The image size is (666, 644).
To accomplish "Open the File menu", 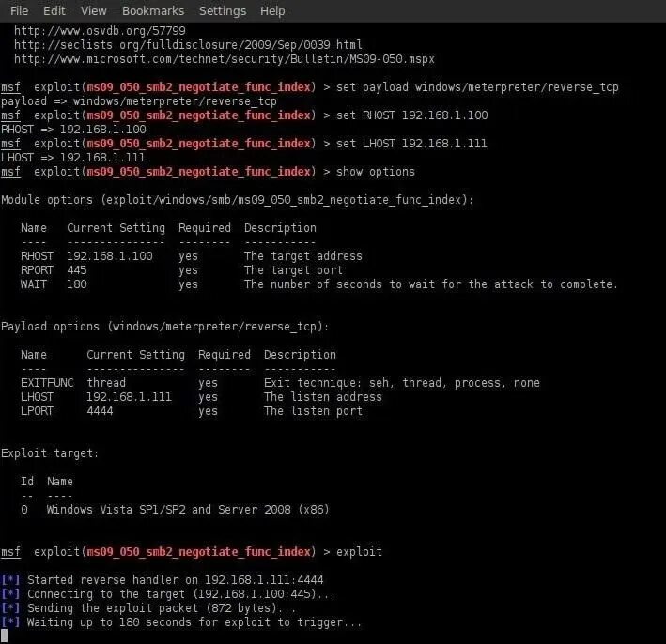I will [x=19, y=10].
